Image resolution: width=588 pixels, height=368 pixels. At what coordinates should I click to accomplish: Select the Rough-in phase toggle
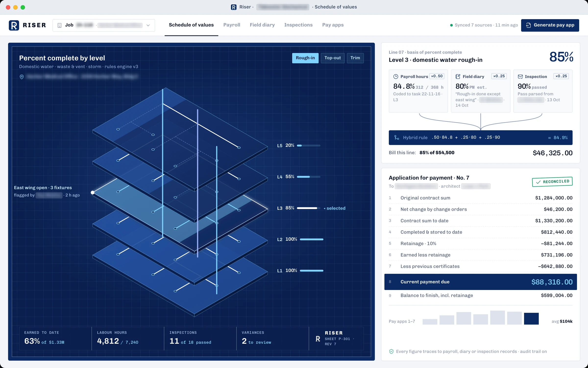[x=305, y=58]
